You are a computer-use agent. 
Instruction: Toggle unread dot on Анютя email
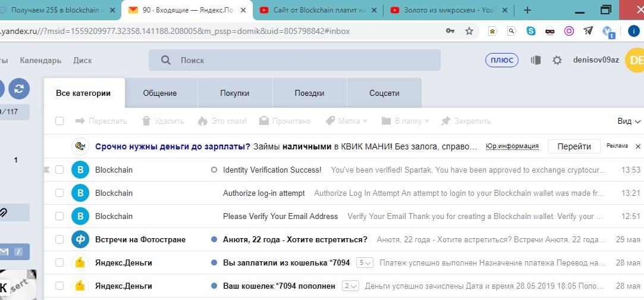click(x=213, y=240)
